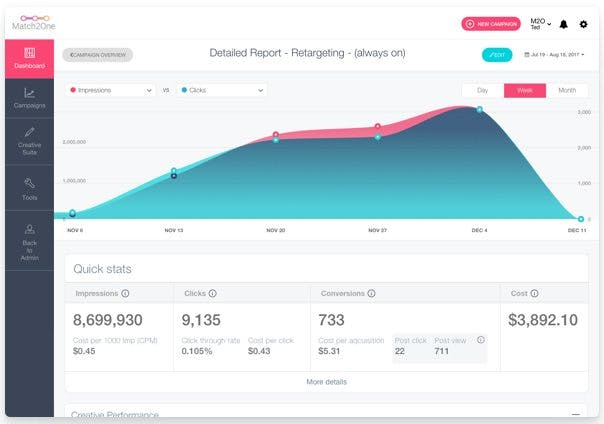Click the Impressions info icon
Viewport: 604px width, 424px height.
(125, 293)
